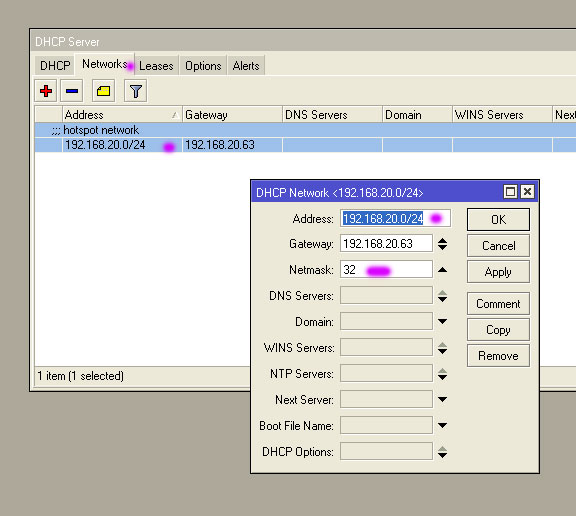The width and height of the screenshot is (576, 516).
Task: Select the Networks tab
Action: (105, 64)
